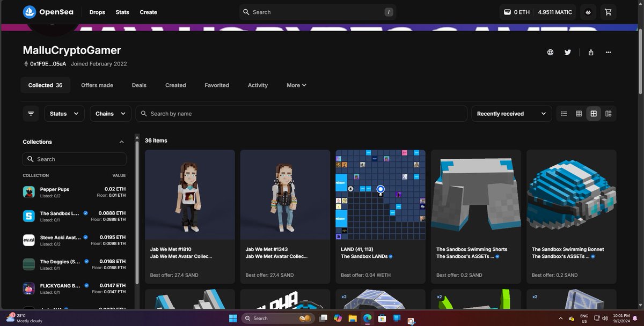Switch to the Activity tab

(x=258, y=85)
